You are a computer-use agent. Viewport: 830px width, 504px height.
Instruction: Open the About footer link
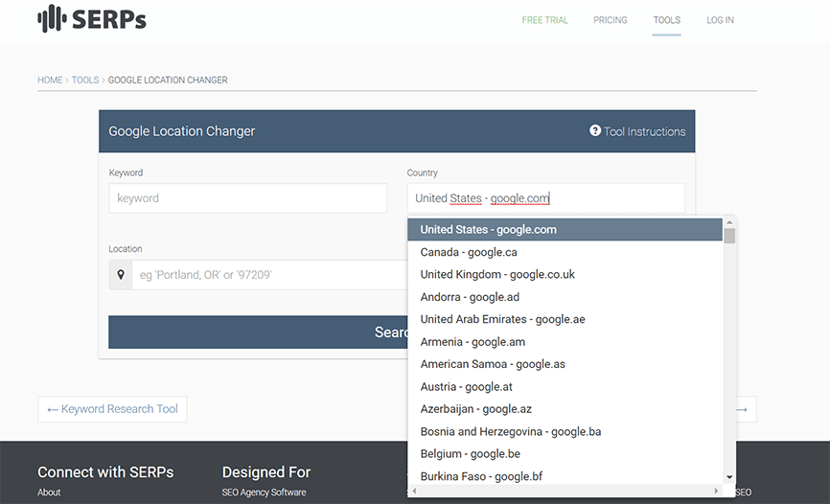point(49,493)
